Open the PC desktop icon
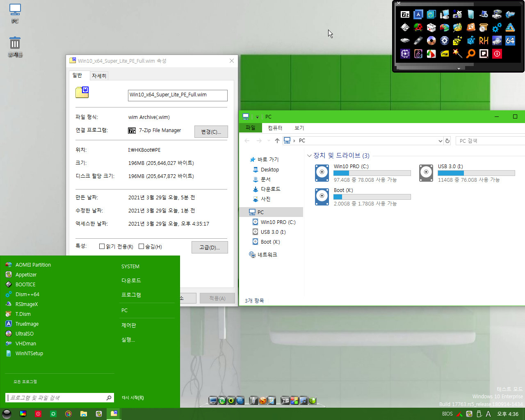 click(15, 14)
